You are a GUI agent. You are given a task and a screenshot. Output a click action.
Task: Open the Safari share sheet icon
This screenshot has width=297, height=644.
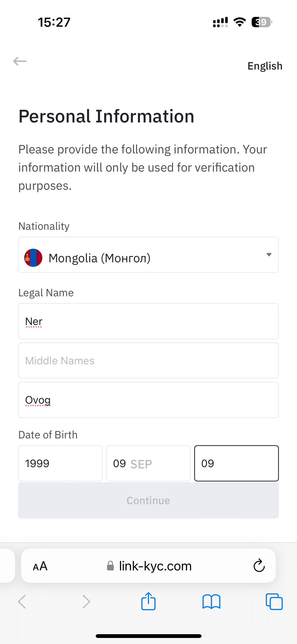[148, 601]
